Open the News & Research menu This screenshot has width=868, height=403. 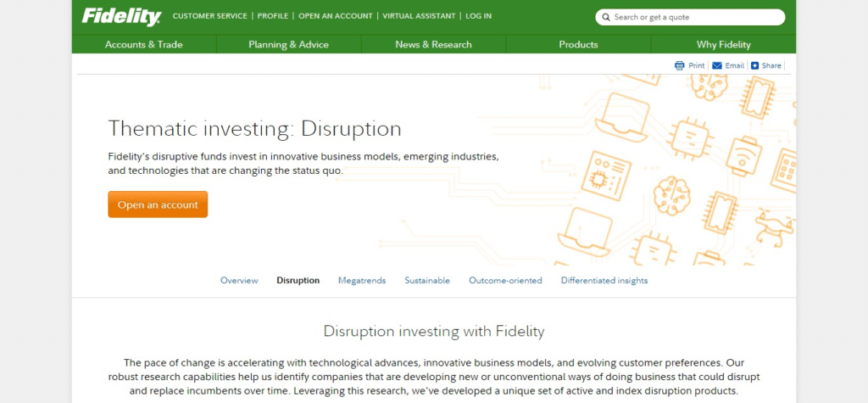(x=433, y=44)
